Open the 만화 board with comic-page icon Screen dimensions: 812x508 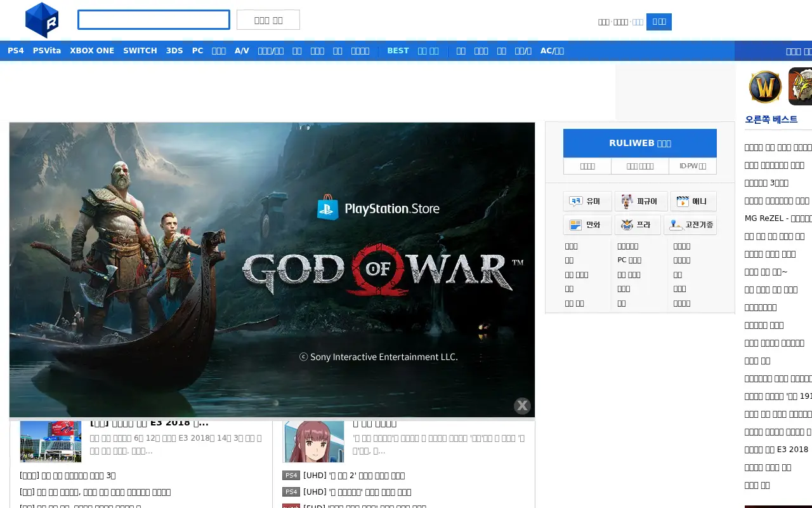click(x=587, y=225)
